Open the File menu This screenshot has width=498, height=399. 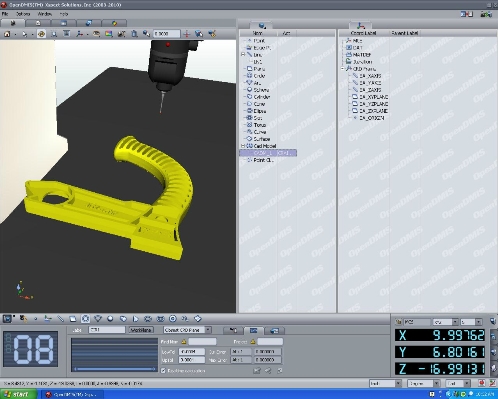click(5, 14)
